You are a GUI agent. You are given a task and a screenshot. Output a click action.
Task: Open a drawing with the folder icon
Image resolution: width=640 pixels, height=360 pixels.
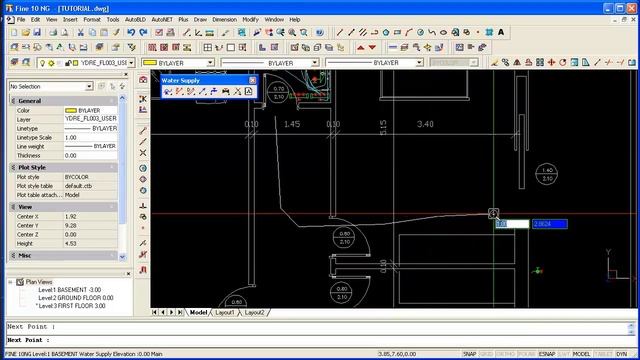26,33
